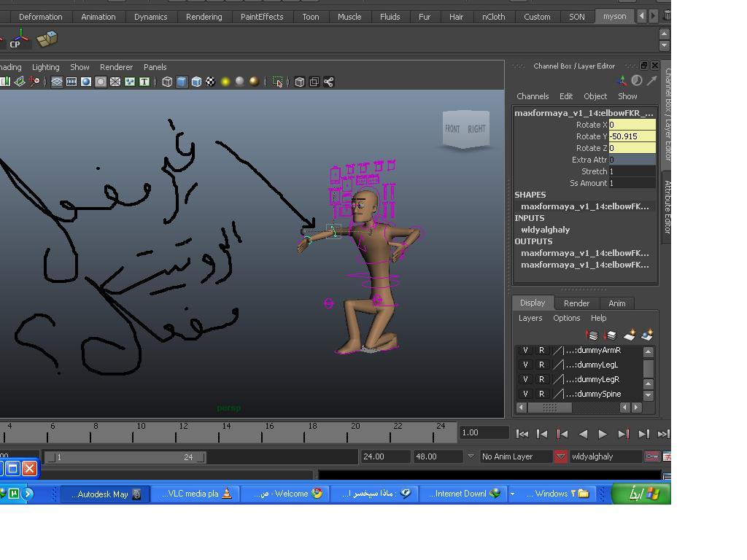
Task: Click the grid toggle icon in panel toolbar
Action: (x=57, y=82)
